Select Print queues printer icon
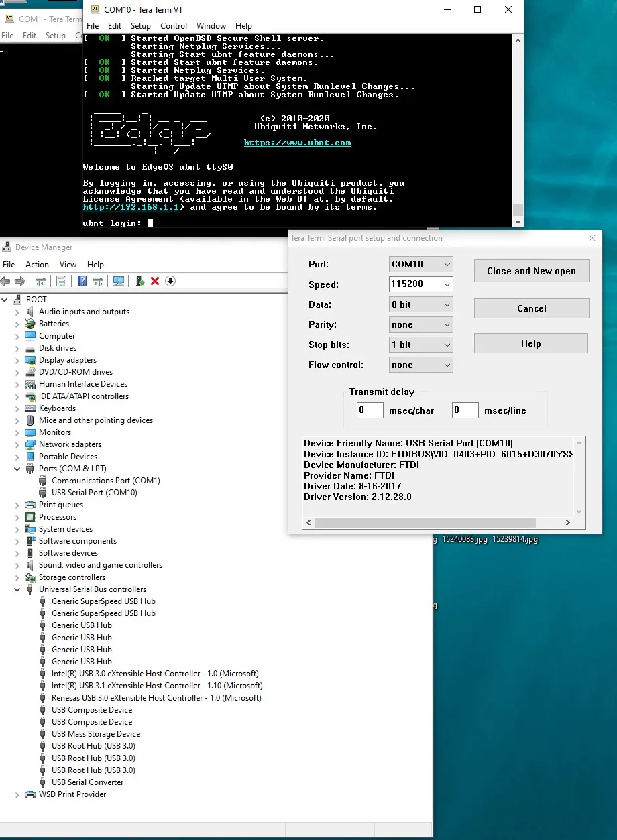 30,505
